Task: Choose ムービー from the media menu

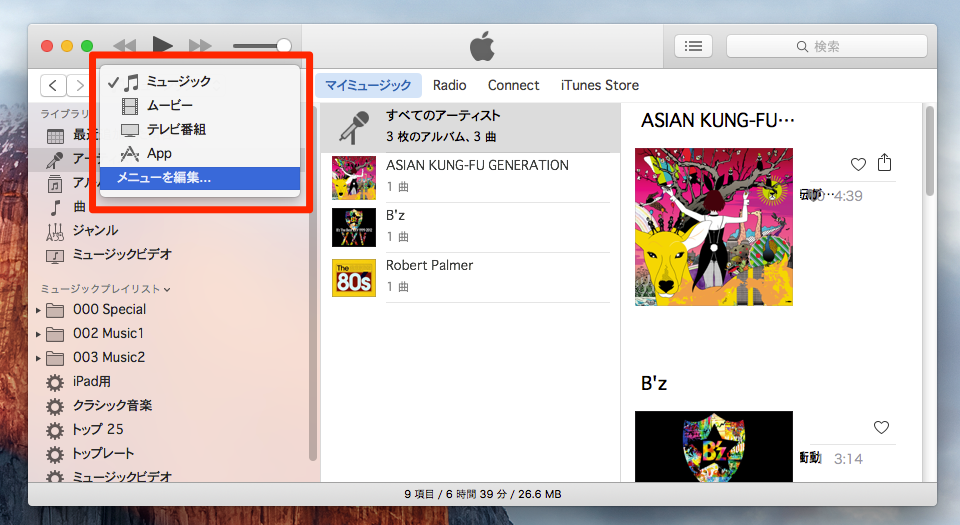Action: (200, 105)
